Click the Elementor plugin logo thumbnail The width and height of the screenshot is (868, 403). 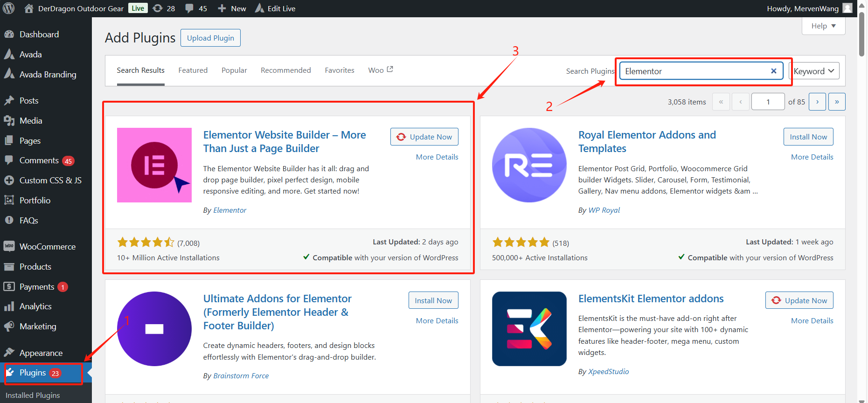154,165
